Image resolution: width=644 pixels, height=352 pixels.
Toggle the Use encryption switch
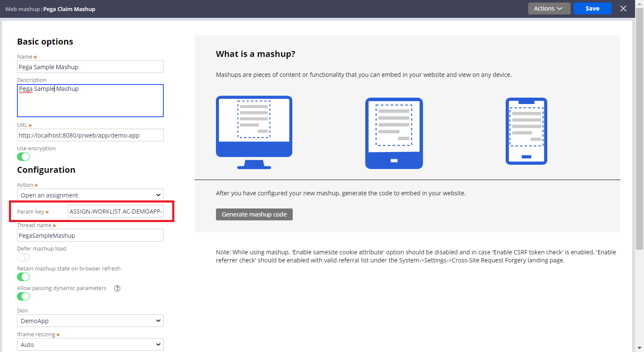pos(23,157)
